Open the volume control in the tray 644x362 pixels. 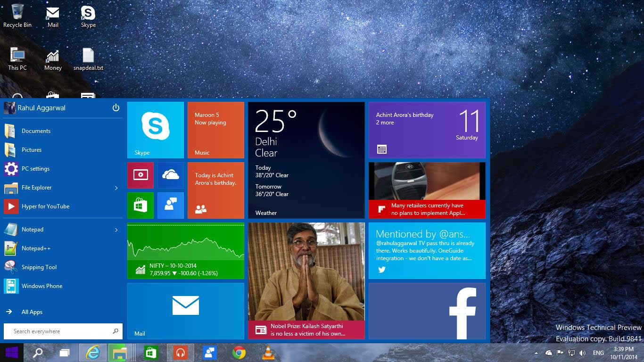(582, 352)
